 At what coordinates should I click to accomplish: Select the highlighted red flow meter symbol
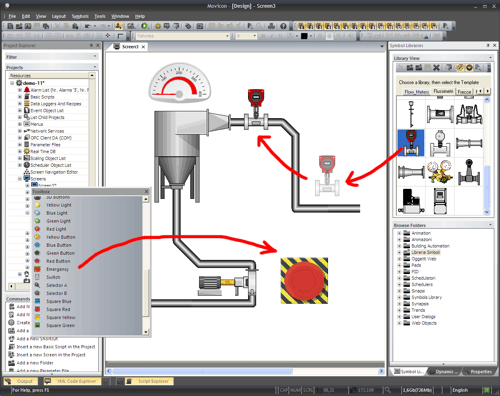411,143
